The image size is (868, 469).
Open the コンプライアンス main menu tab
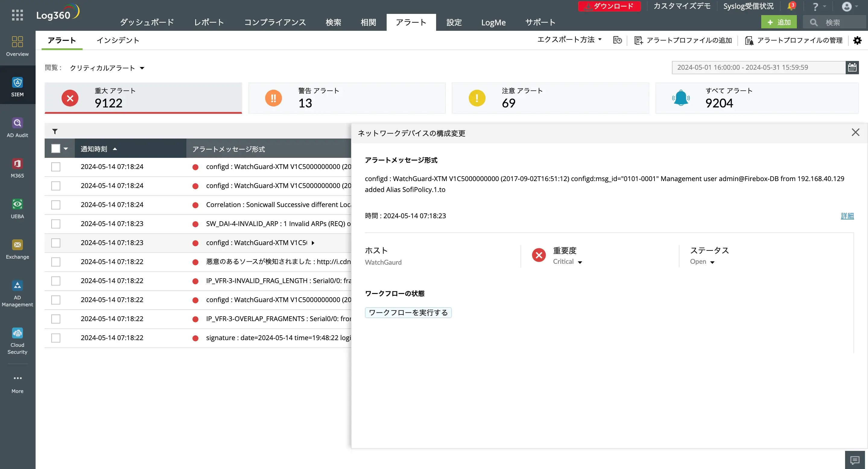pyautogui.click(x=275, y=23)
